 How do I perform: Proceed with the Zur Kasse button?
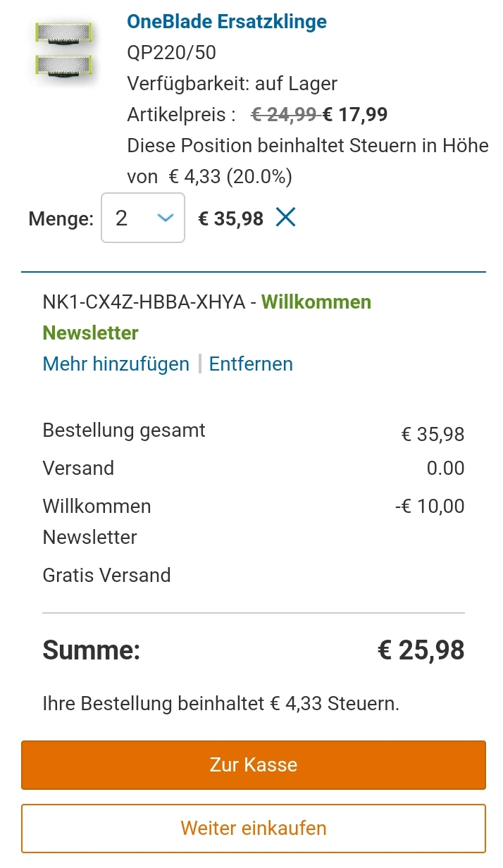click(x=254, y=765)
